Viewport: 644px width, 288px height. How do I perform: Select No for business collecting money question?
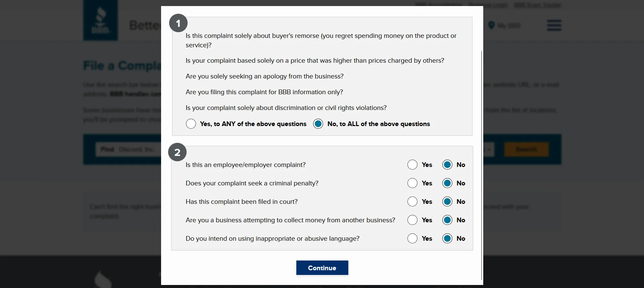point(447,220)
